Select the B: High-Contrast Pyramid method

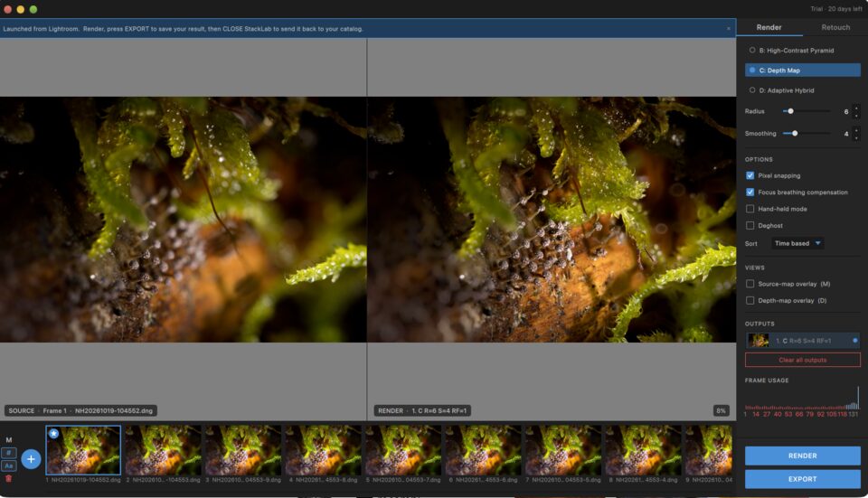tap(802, 51)
